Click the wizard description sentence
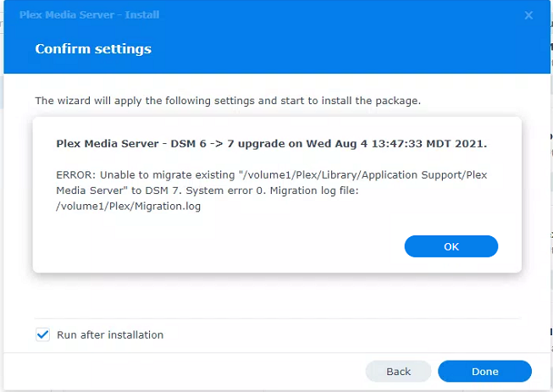 pyautogui.click(x=228, y=101)
